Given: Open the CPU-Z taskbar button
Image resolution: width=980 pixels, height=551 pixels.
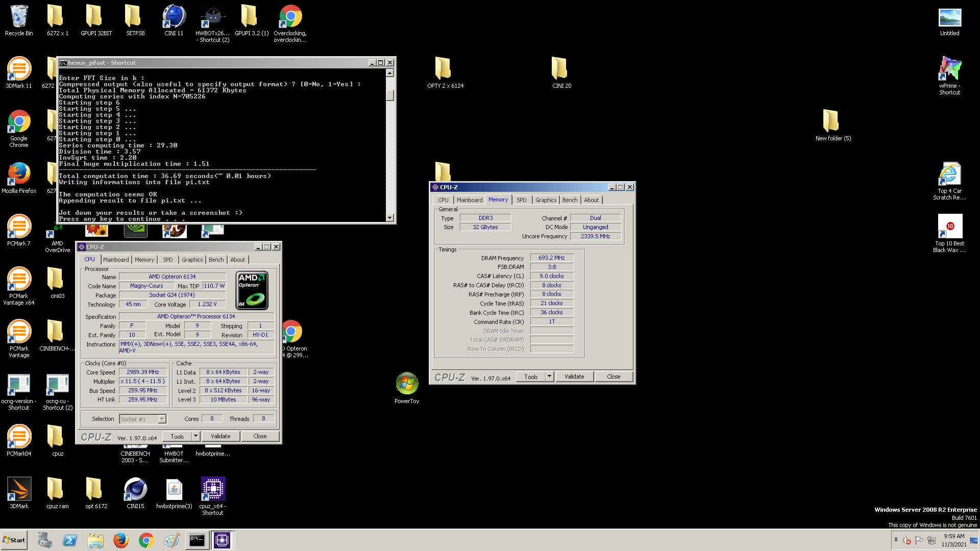Looking at the screenshot, I should (222, 540).
